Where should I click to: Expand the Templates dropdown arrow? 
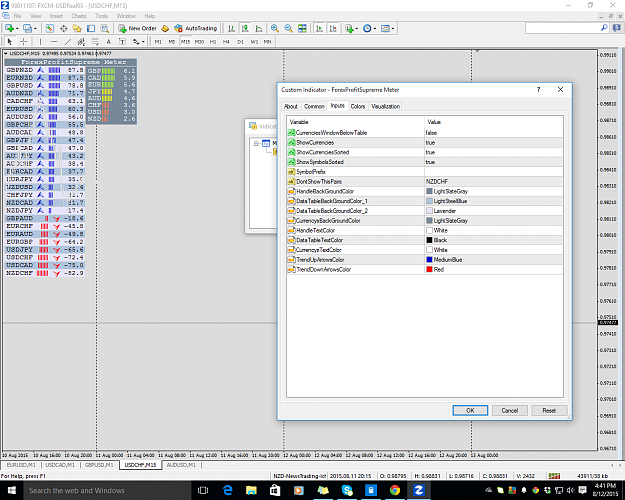(x=393, y=29)
